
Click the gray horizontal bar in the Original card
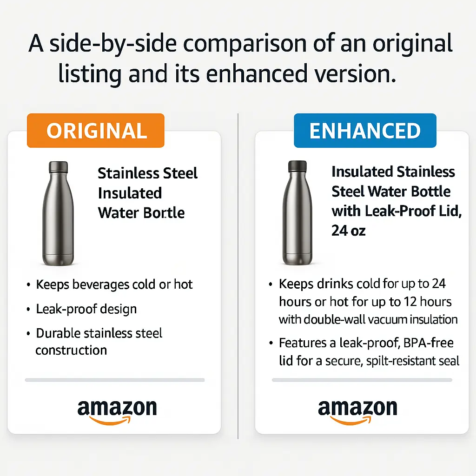click(x=114, y=380)
